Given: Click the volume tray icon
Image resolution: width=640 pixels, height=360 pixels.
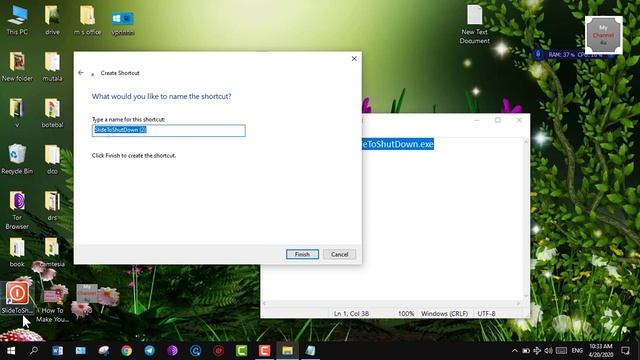Looking at the screenshot, I should [548, 351].
